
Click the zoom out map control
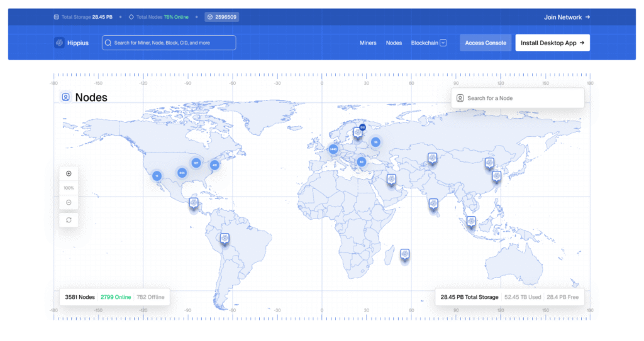tap(69, 202)
